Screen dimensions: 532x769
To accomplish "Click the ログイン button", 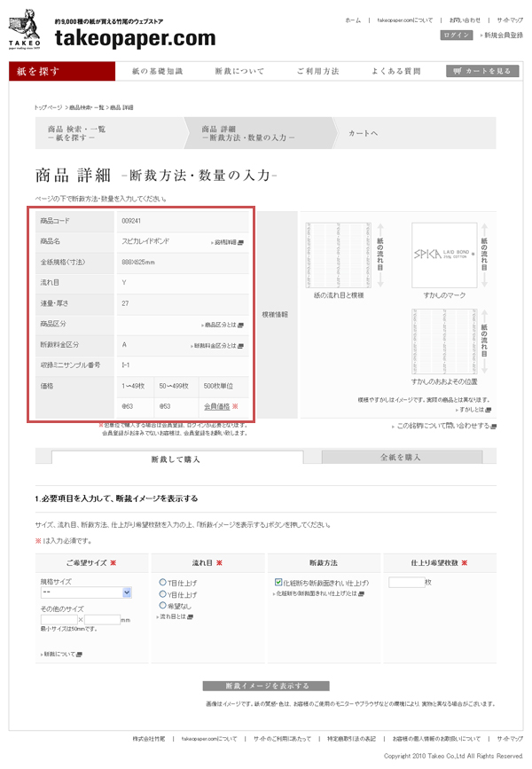I will (x=456, y=35).
